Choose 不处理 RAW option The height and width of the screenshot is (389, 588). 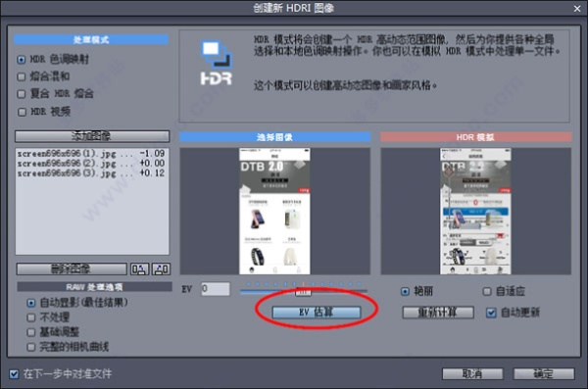point(31,317)
